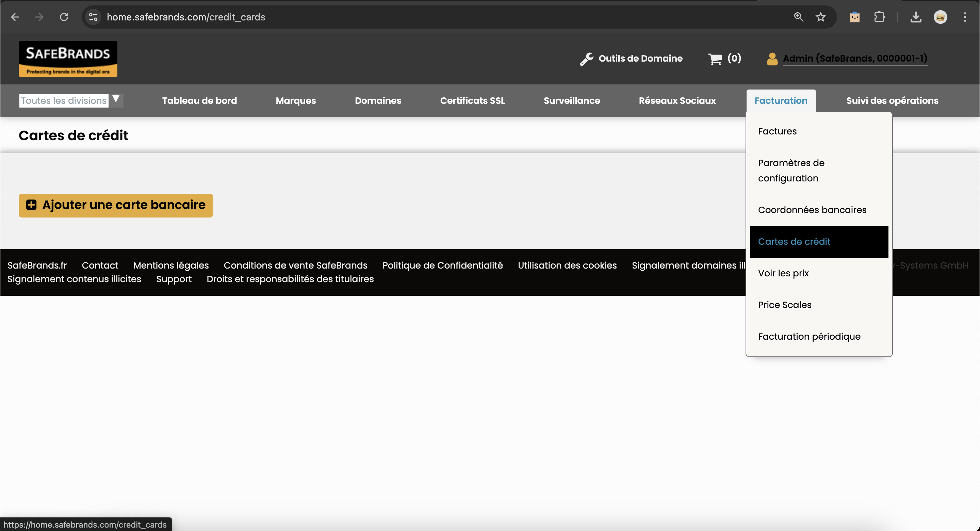Screen dimensions: 980x531
Task: Click the wrench icon for Outils de Domaine
Action: 587,59
